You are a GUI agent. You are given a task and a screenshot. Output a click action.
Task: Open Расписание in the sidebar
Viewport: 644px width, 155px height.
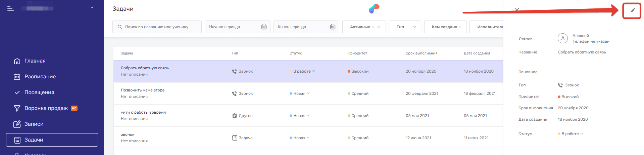40,77
